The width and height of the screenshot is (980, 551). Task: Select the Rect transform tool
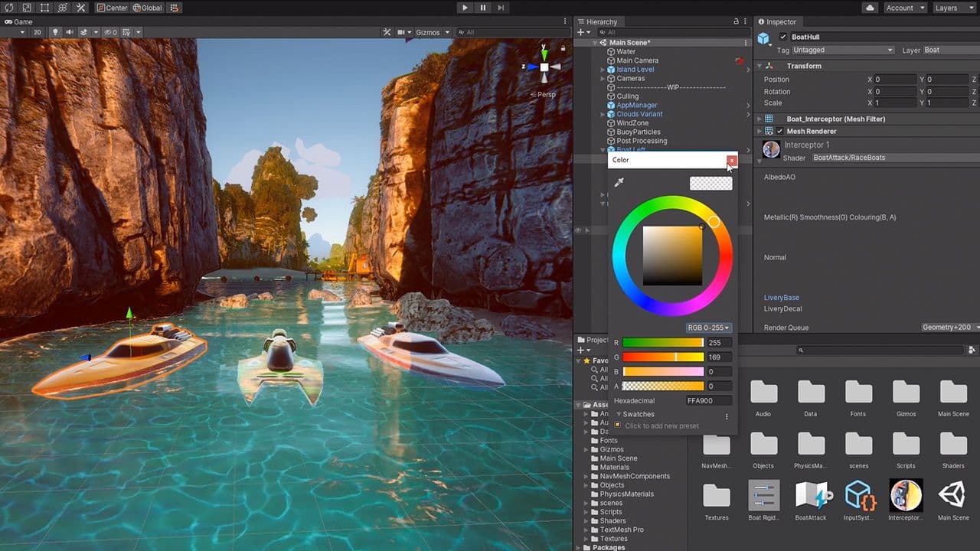pos(44,8)
